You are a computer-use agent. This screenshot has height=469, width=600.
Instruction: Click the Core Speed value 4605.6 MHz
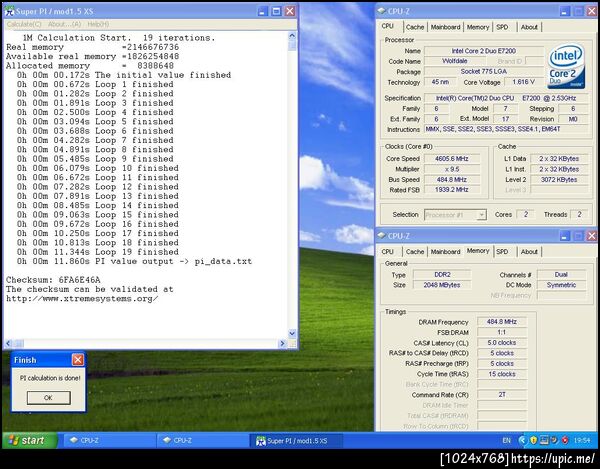(452, 158)
